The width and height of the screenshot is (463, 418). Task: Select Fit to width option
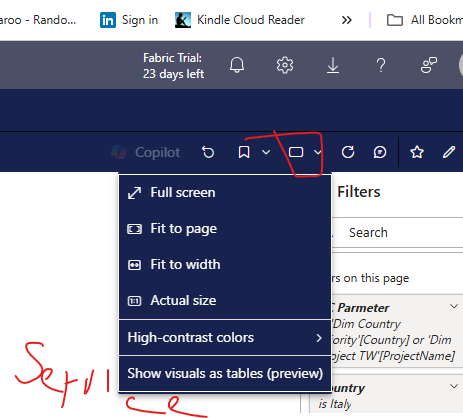(225, 265)
